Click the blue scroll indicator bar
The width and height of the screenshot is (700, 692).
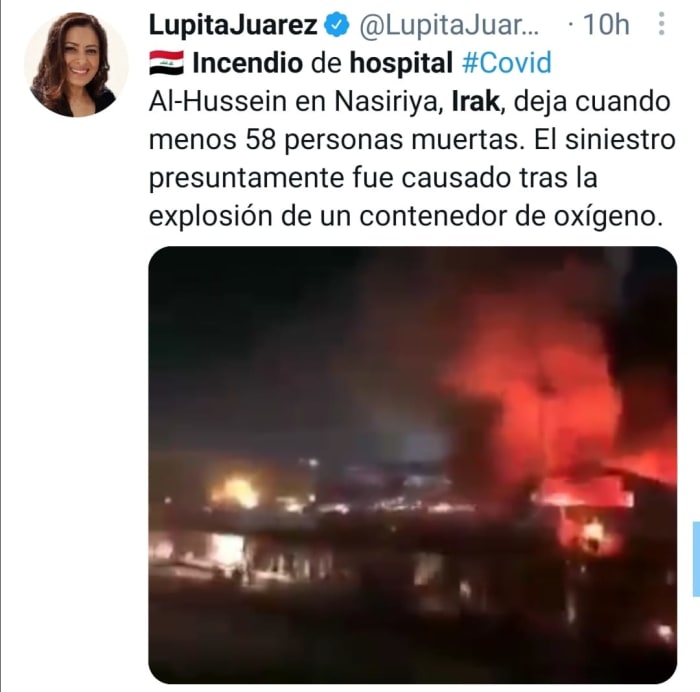(696, 558)
